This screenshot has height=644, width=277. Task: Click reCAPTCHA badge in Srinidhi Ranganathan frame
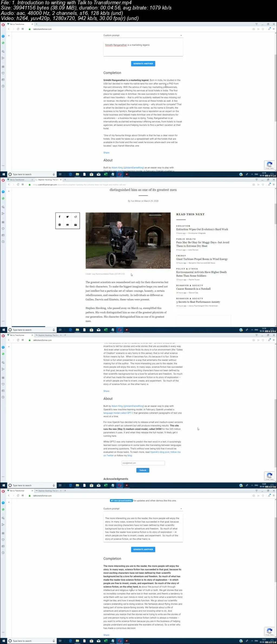pyautogui.click(x=270, y=165)
